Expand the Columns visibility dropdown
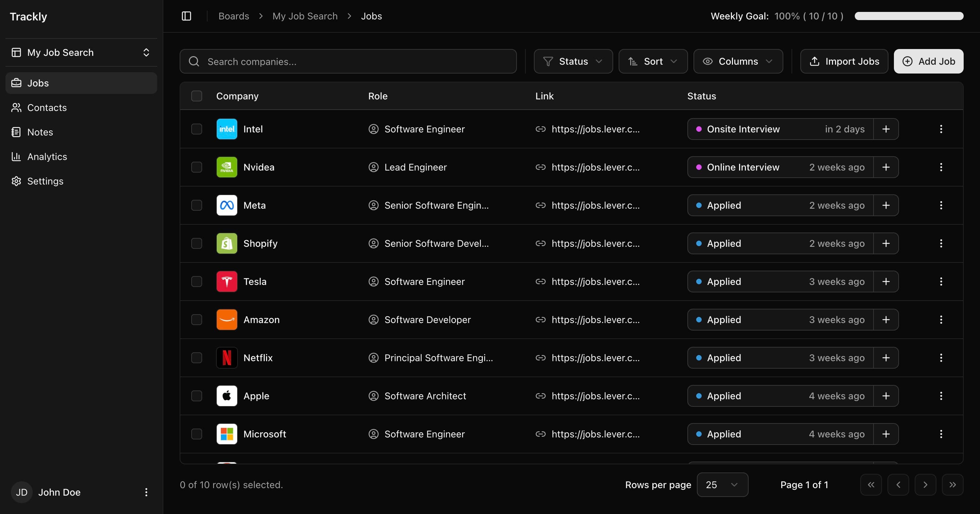Screen dimensions: 980x514 pyautogui.click(x=738, y=61)
